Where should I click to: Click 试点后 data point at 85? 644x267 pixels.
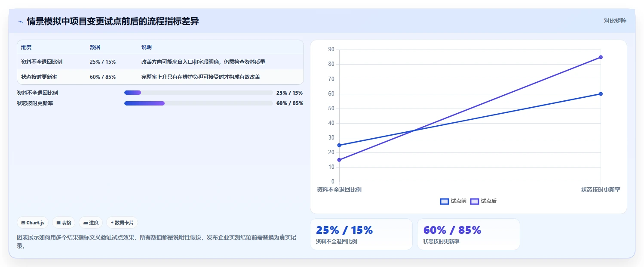(x=601, y=57)
